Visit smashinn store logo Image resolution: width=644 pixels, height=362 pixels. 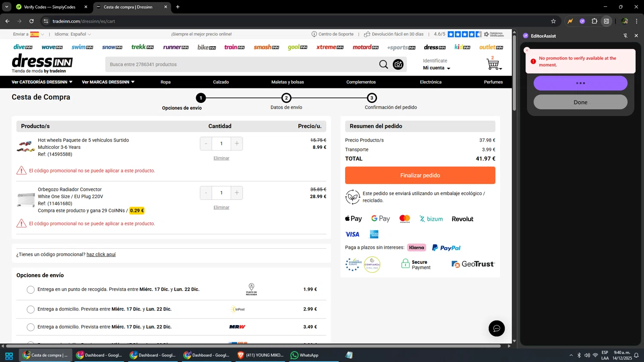[x=266, y=47]
